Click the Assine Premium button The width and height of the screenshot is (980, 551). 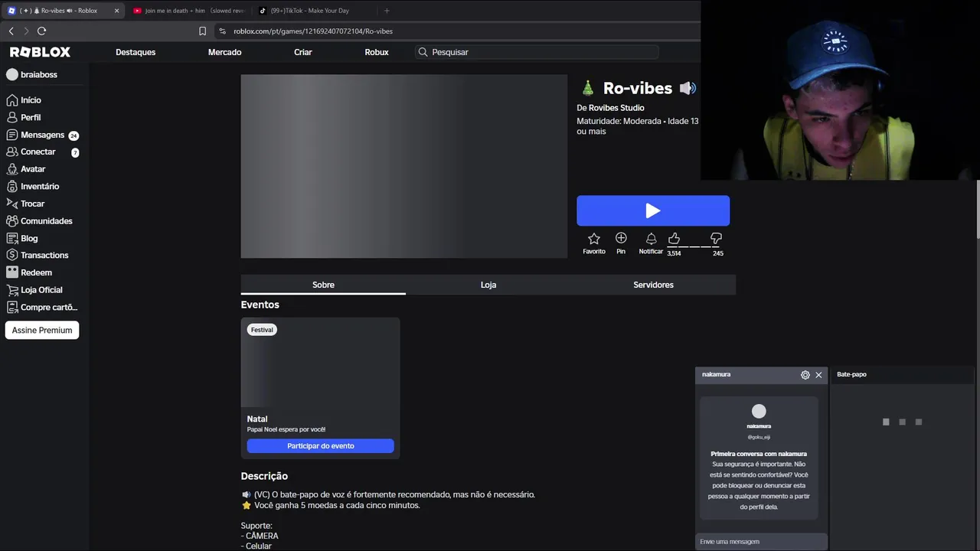42,331
